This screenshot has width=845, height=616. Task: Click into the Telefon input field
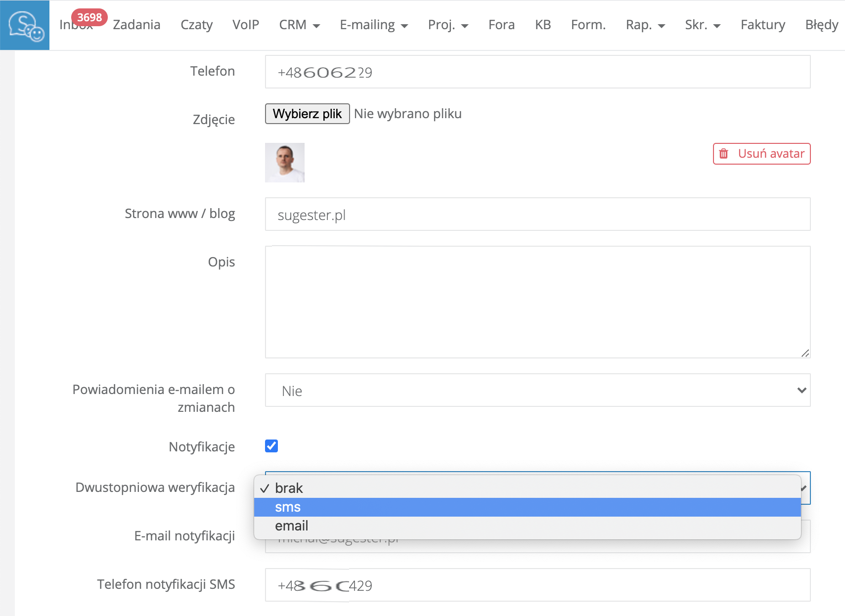[537, 72]
